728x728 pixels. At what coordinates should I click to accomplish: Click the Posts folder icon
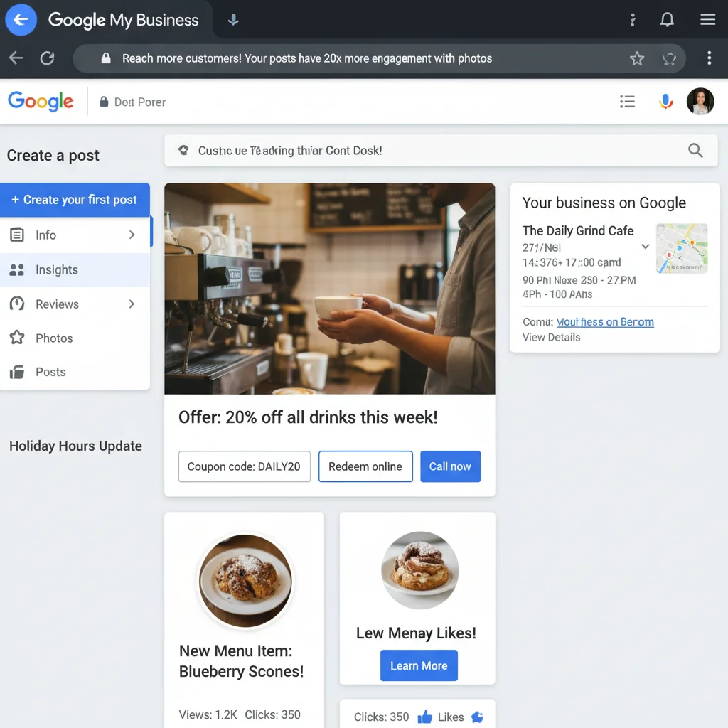click(17, 372)
